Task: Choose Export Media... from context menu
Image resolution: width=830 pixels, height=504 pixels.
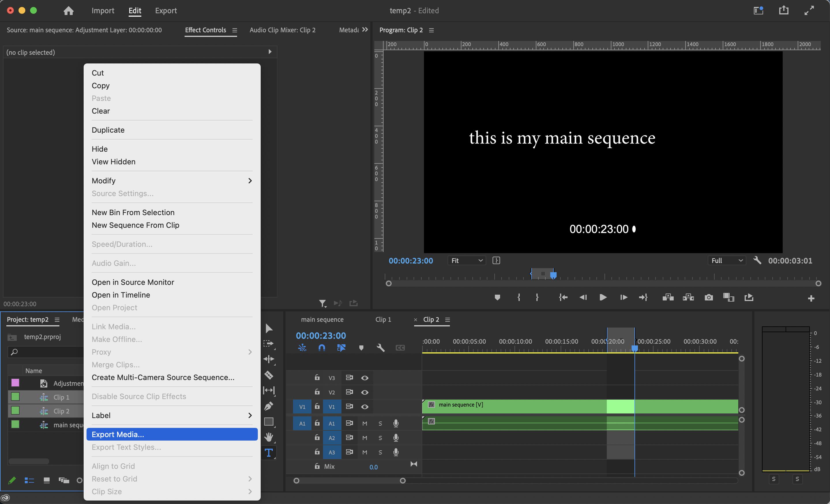Action: tap(172, 434)
